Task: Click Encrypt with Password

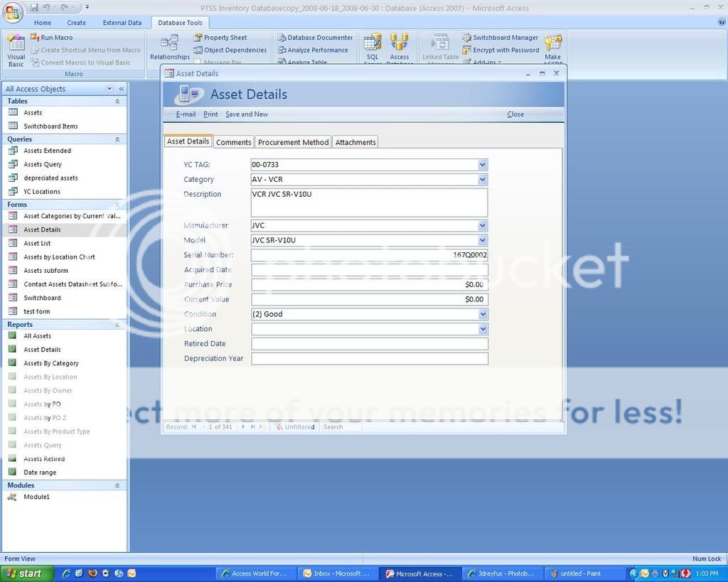Action: click(501, 50)
